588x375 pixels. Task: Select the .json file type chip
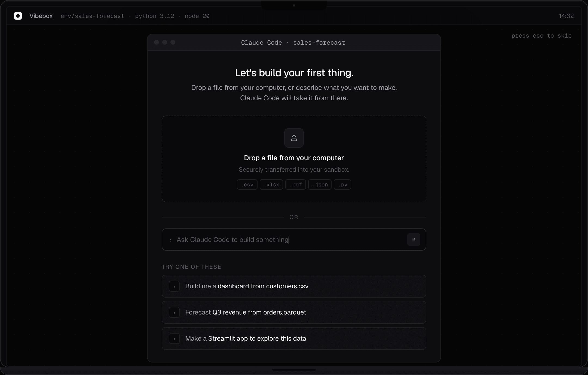[x=320, y=185]
